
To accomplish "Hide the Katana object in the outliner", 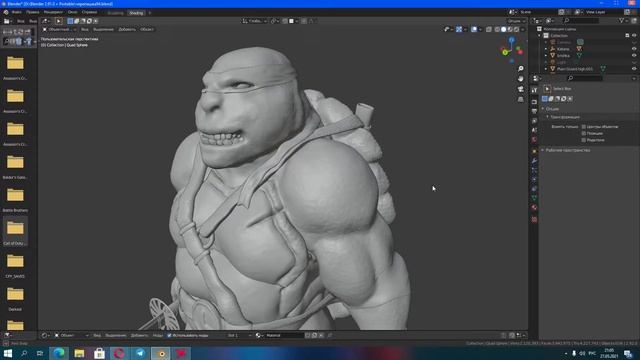I will 634,49.
